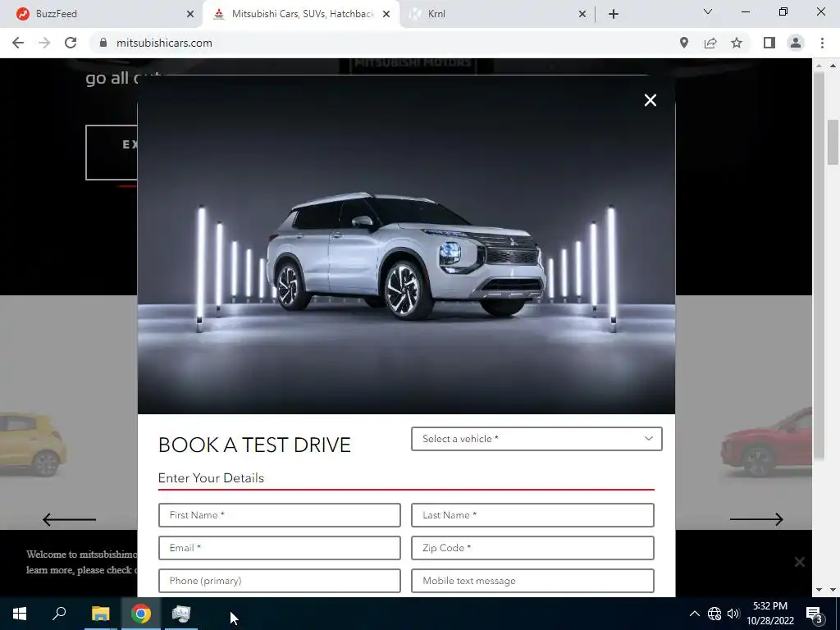Screen dimensions: 840x630
Task: Open the Windows Start menu
Action: (x=20, y=614)
